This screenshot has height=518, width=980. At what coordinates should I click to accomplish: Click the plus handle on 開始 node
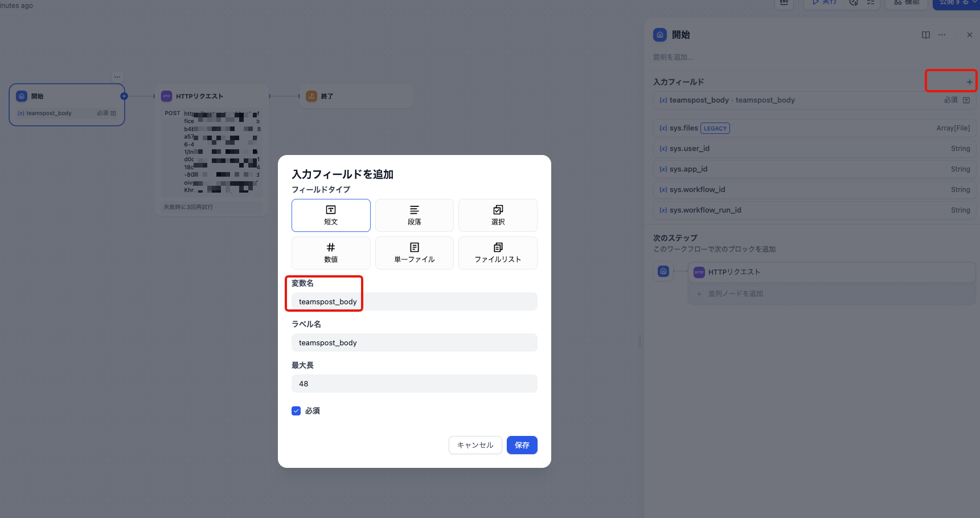[x=124, y=96]
